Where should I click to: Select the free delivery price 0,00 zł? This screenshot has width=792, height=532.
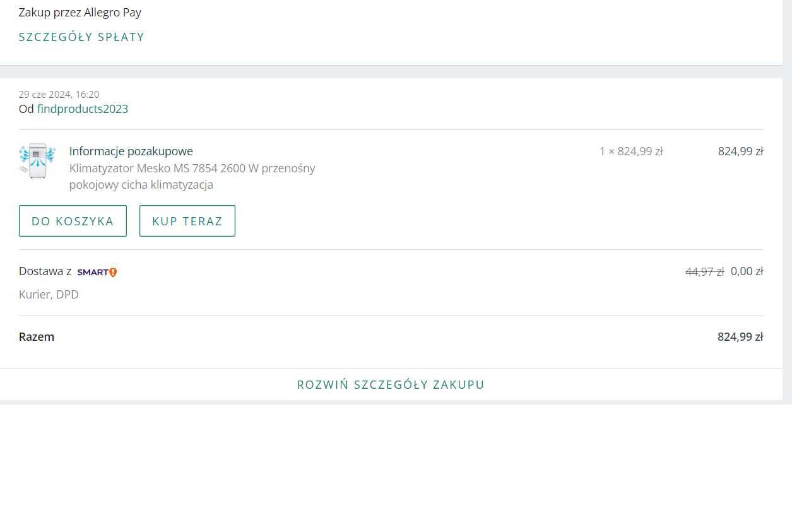pos(747,272)
